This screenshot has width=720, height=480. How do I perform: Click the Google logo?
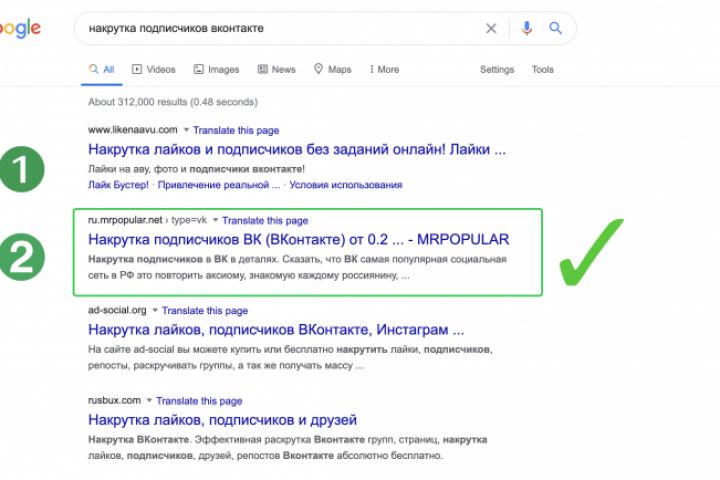tap(20, 29)
